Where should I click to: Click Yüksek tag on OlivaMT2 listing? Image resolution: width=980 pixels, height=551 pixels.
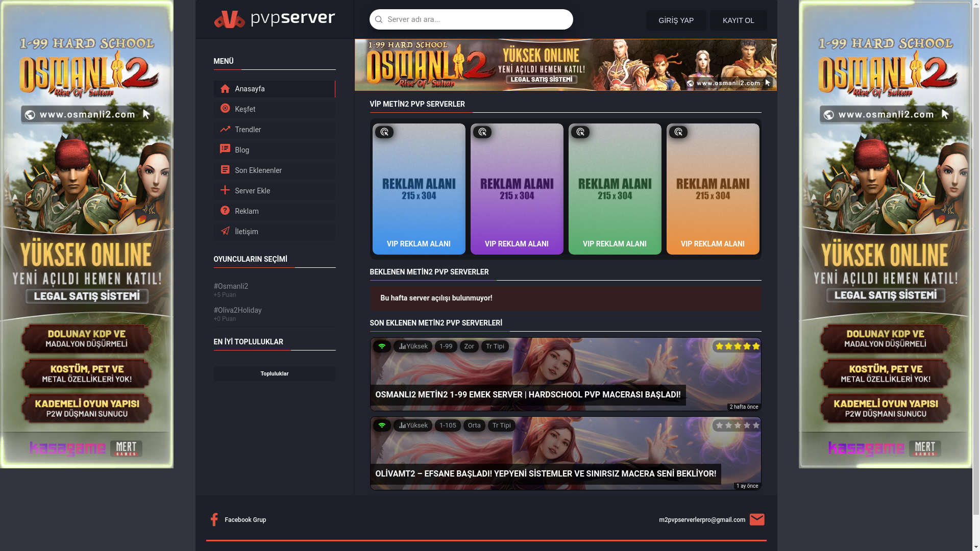point(413,425)
